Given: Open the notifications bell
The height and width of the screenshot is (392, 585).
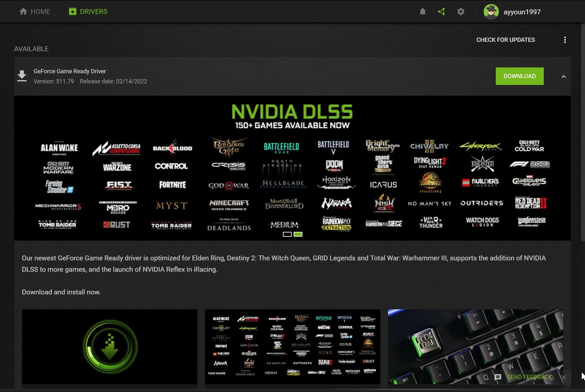Looking at the screenshot, I should 422,12.
